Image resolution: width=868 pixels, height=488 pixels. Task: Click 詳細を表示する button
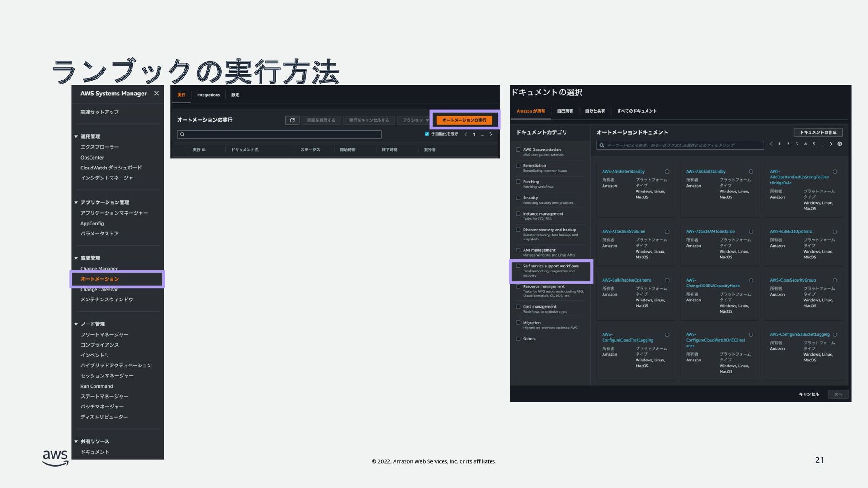pos(321,120)
